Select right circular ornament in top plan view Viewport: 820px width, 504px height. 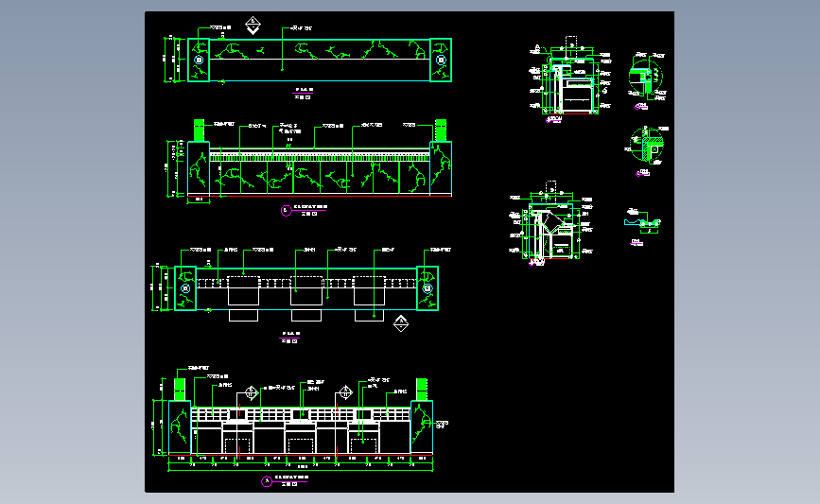pyautogui.click(x=441, y=61)
